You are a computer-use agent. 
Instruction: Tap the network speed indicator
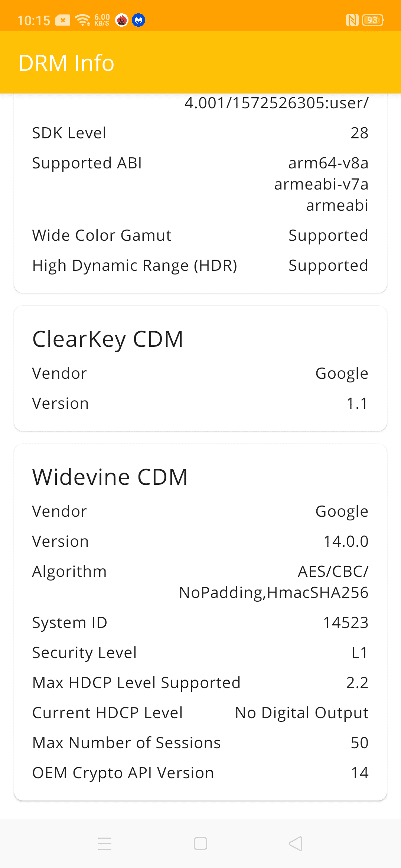(102, 20)
